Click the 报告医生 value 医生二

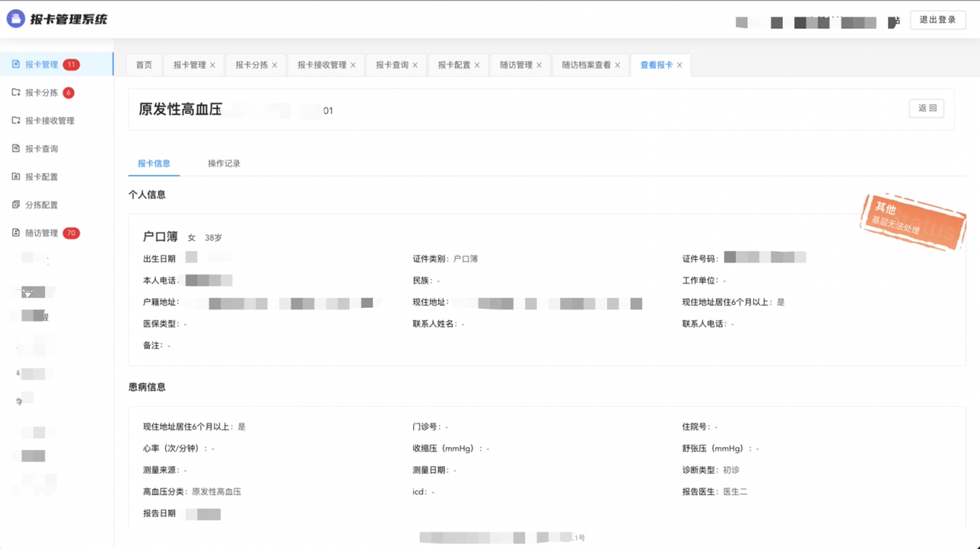735,492
